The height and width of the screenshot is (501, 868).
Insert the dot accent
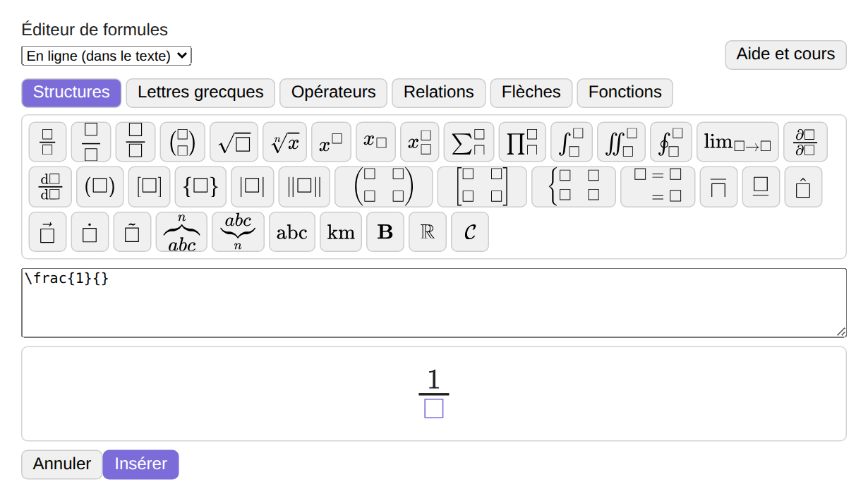click(x=90, y=232)
